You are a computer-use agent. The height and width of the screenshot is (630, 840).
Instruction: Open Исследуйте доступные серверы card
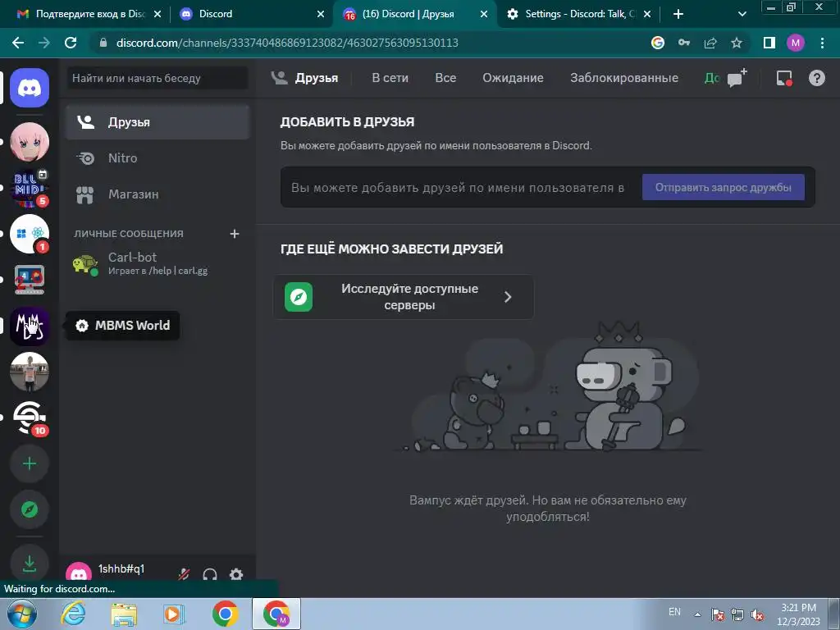[404, 297]
